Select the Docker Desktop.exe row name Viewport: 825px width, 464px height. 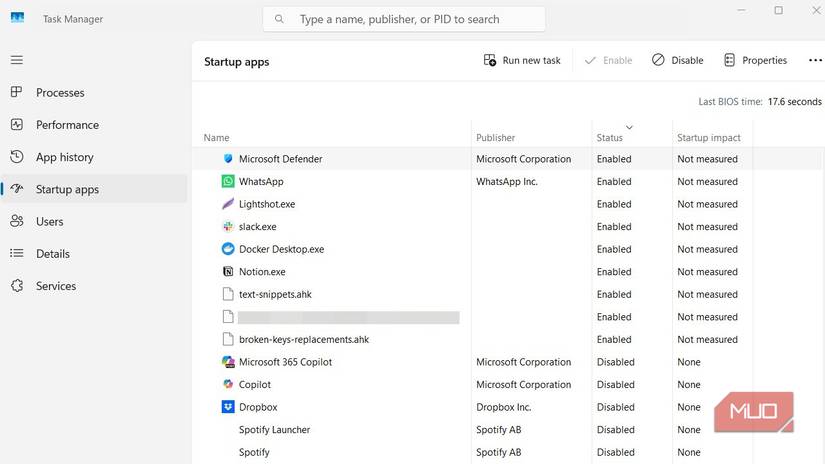(281, 249)
